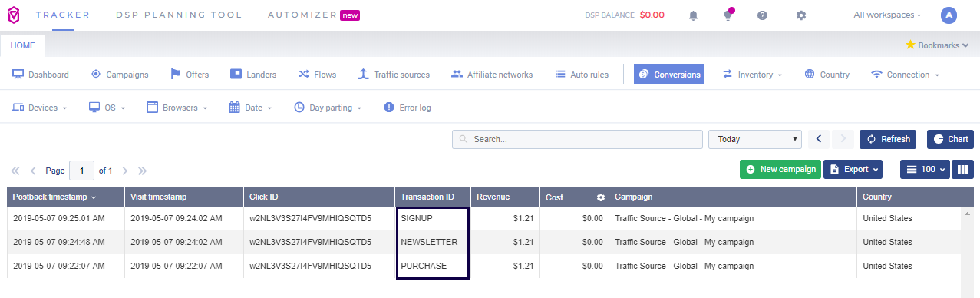Select the SIGNUP transaction cell
This screenshot has width=980, height=298.
tap(432, 219)
